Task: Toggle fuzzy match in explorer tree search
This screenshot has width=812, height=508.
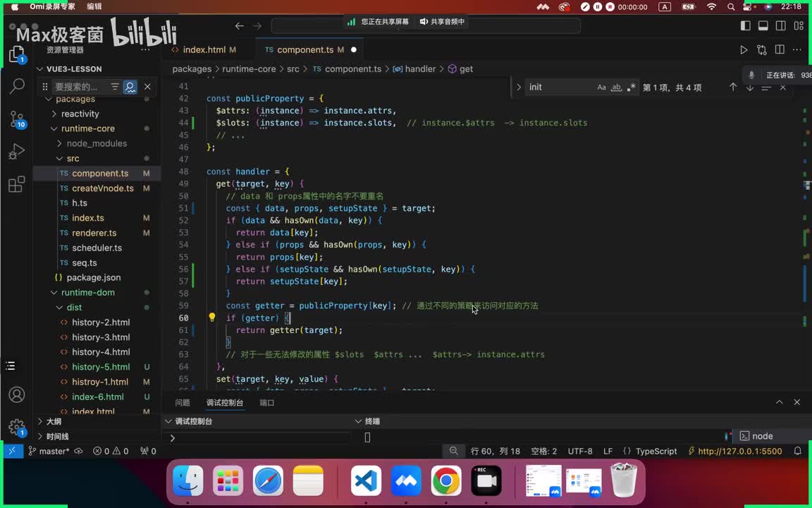Action: [x=130, y=87]
